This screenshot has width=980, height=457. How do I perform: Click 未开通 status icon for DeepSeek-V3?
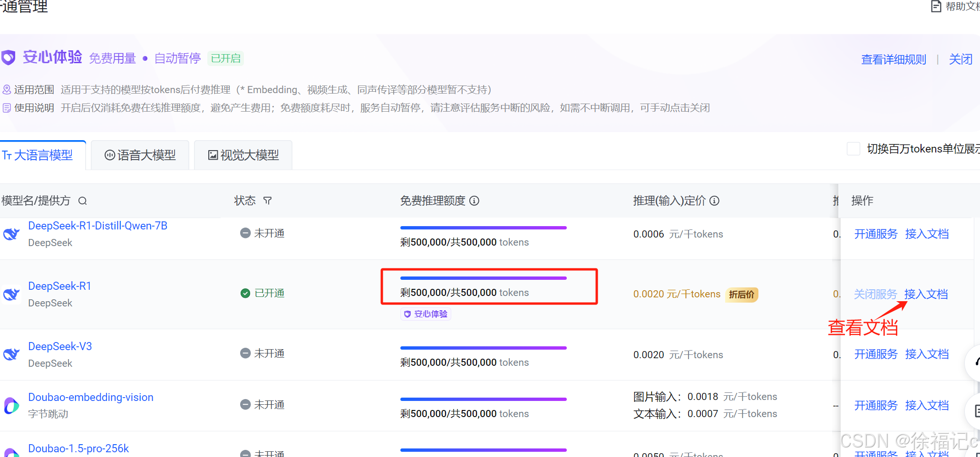[x=245, y=353]
